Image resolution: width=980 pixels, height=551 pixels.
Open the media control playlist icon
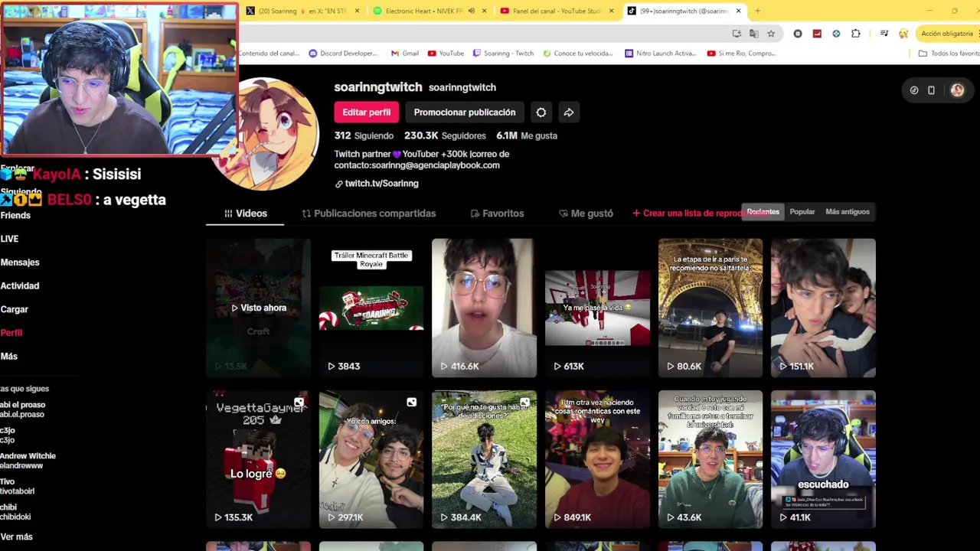pyautogui.click(x=884, y=34)
